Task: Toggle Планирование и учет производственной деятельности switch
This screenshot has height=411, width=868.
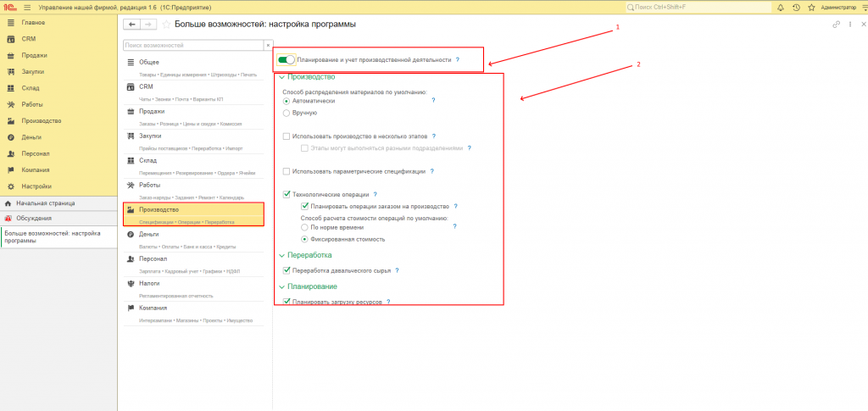Action: pyautogui.click(x=287, y=59)
